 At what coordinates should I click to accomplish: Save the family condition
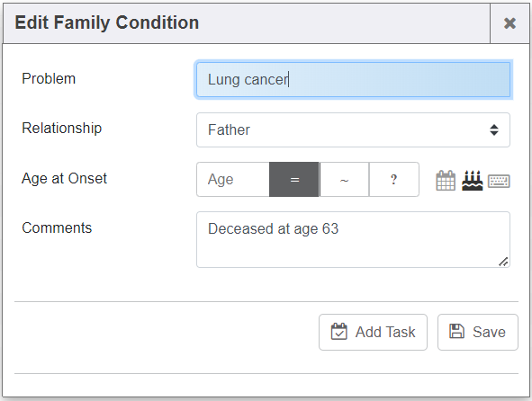[478, 332]
